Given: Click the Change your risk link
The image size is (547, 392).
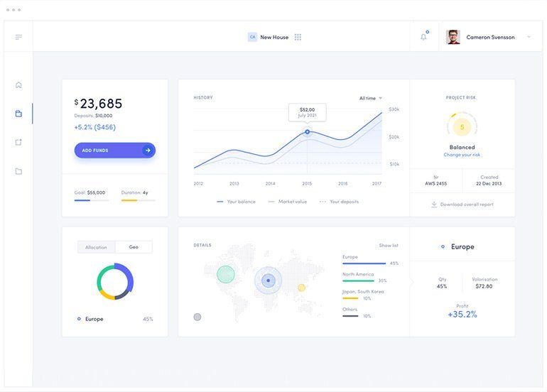Looking at the screenshot, I should pyautogui.click(x=462, y=155).
